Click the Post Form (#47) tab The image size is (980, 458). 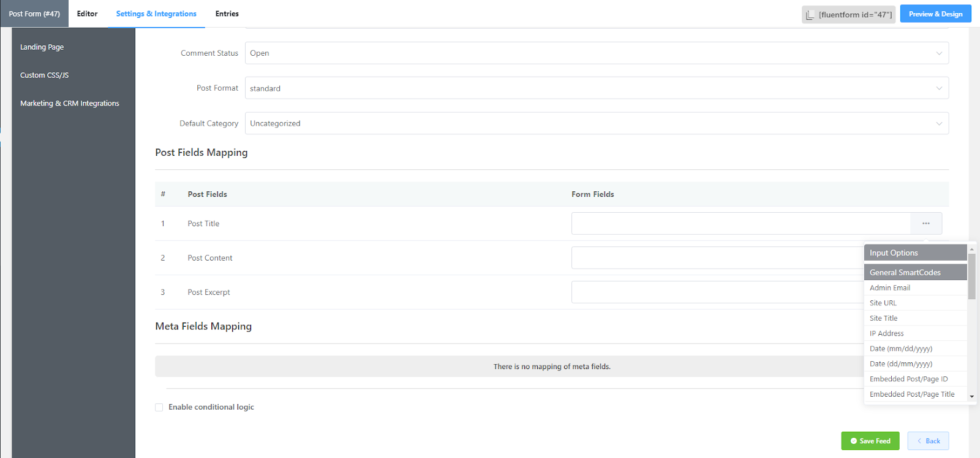[34, 13]
